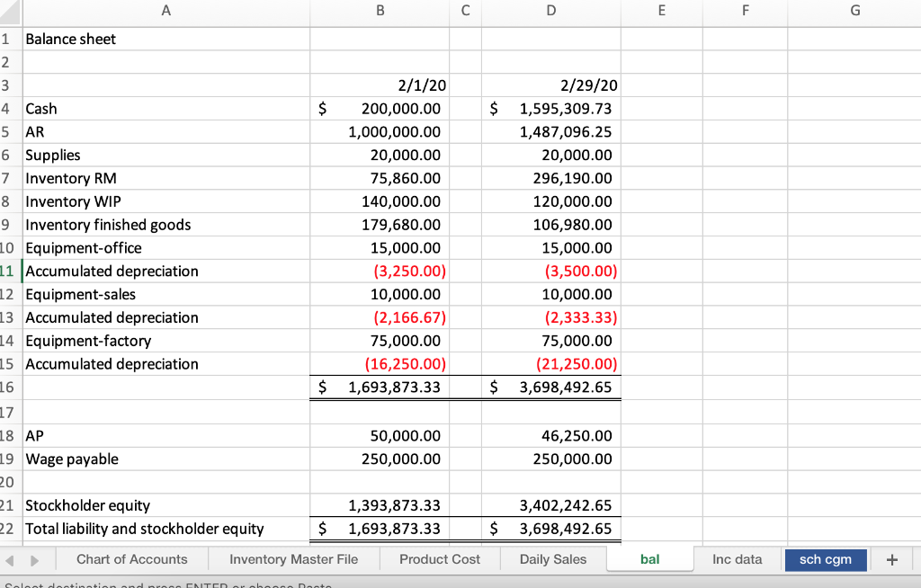The height and width of the screenshot is (588, 921).
Task: Select all cells corner triangle
Action: pyautogui.click(x=11, y=11)
